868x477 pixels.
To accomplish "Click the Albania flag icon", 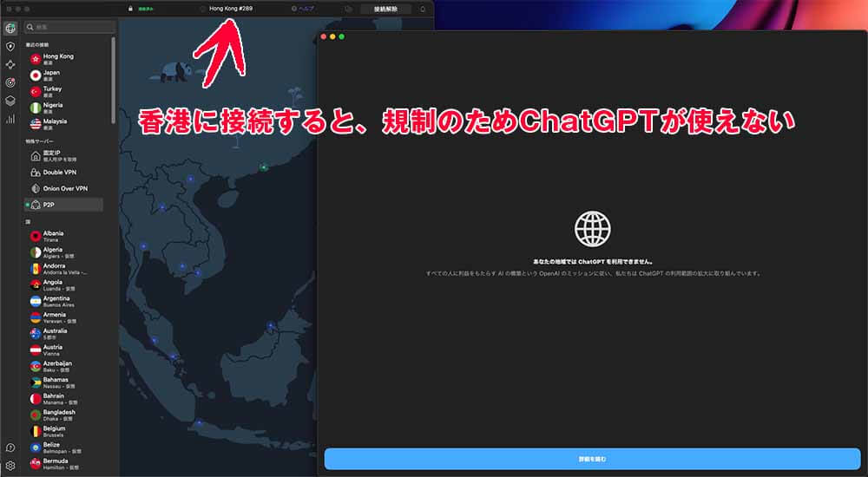I will coord(36,236).
